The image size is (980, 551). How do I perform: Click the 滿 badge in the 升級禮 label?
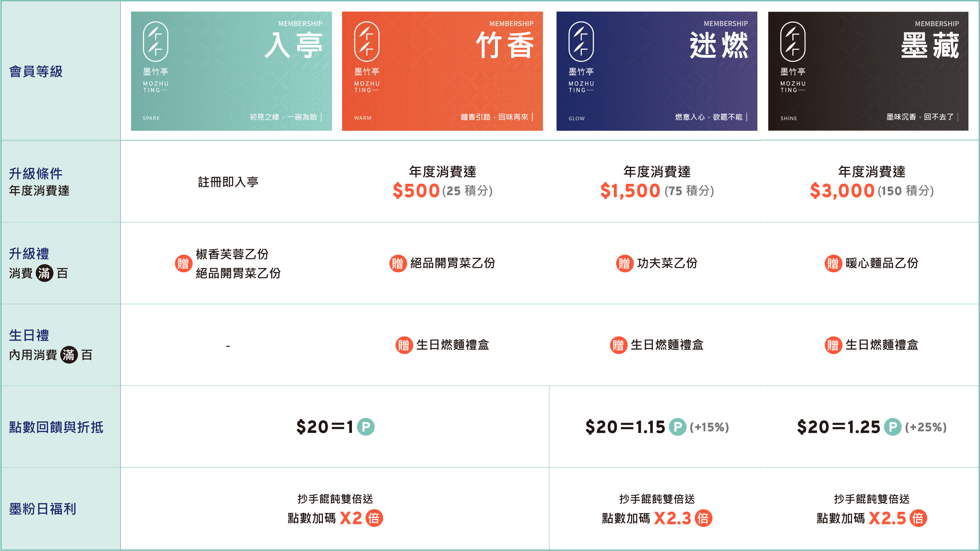point(44,273)
